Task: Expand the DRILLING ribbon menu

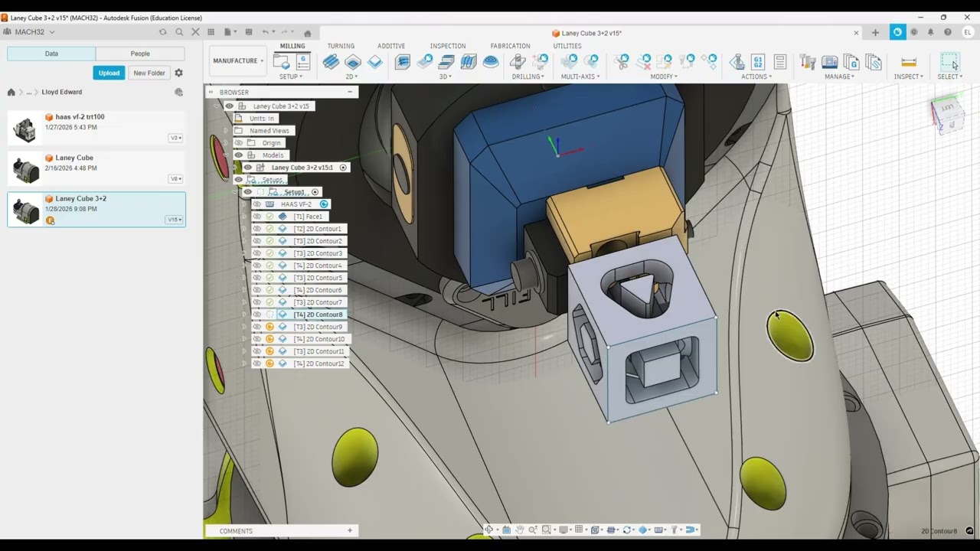Action: coord(528,77)
